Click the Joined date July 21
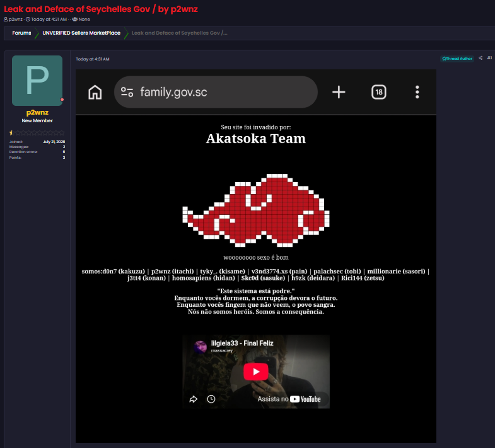The width and height of the screenshot is (495, 448). pyautogui.click(x=54, y=142)
